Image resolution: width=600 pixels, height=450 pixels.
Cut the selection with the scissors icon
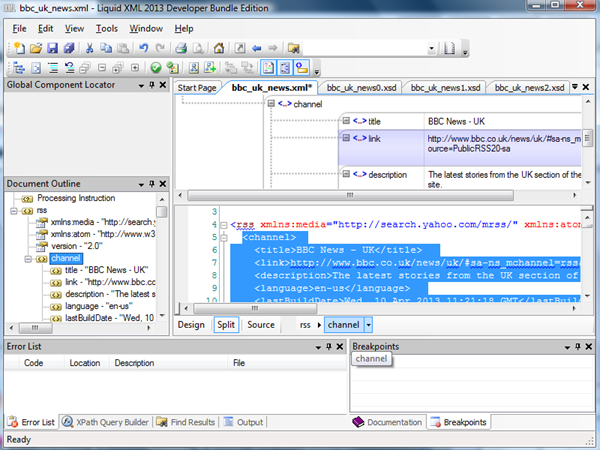[x=89, y=48]
